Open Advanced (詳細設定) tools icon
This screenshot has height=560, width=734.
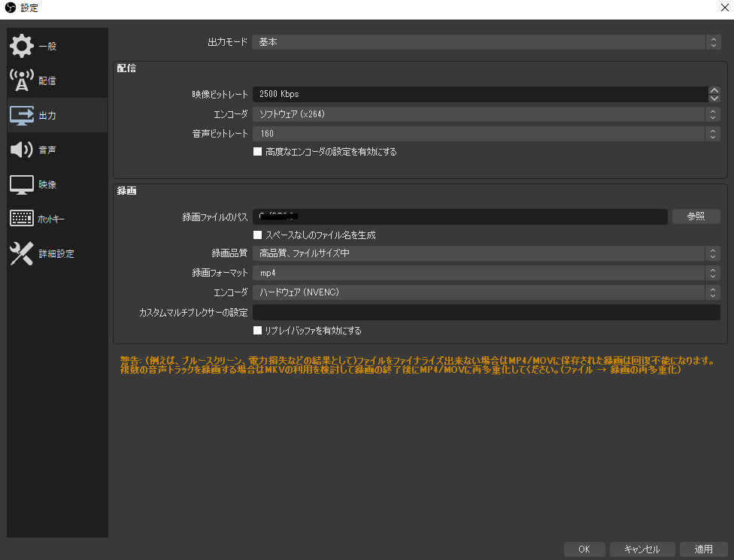(x=22, y=254)
